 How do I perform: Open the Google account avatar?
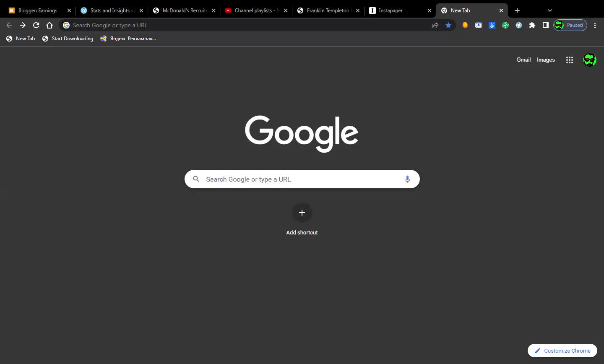tap(589, 60)
